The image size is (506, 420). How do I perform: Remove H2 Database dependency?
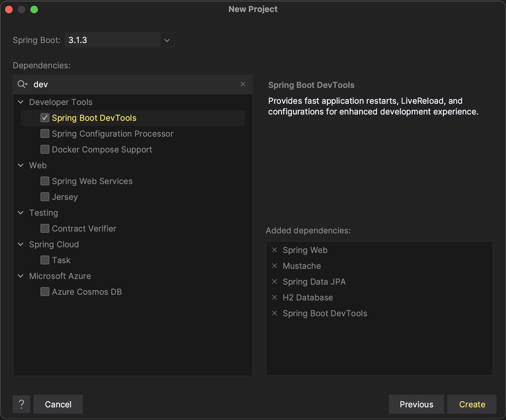[275, 297]
